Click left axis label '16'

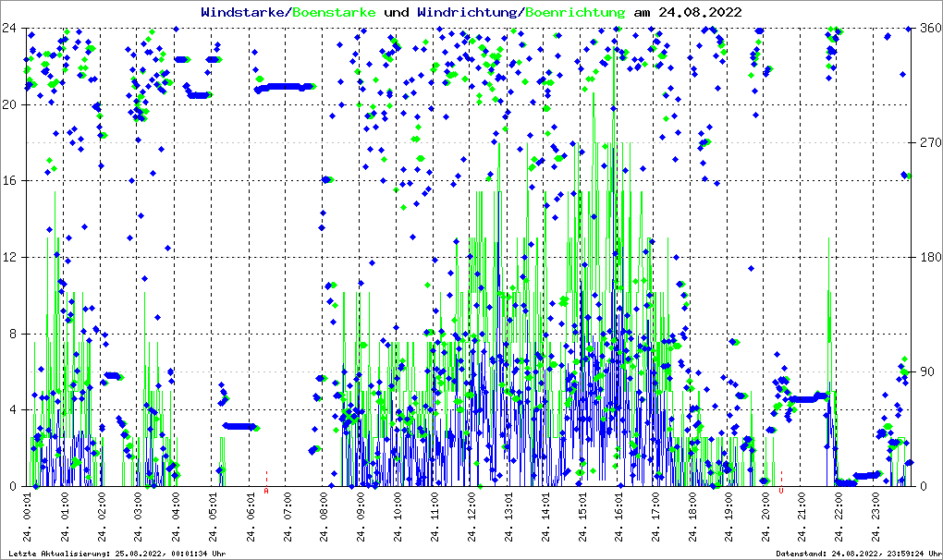pyautogui.click(x=8, y=181)
